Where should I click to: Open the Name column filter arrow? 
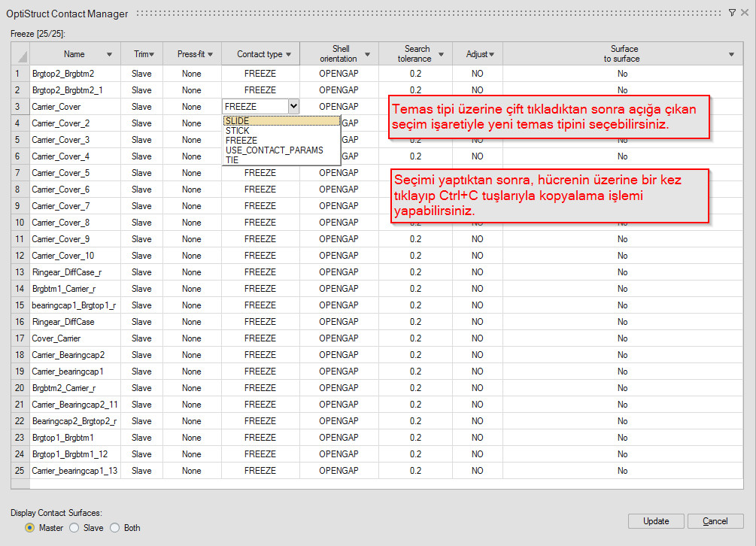point(110,54)
